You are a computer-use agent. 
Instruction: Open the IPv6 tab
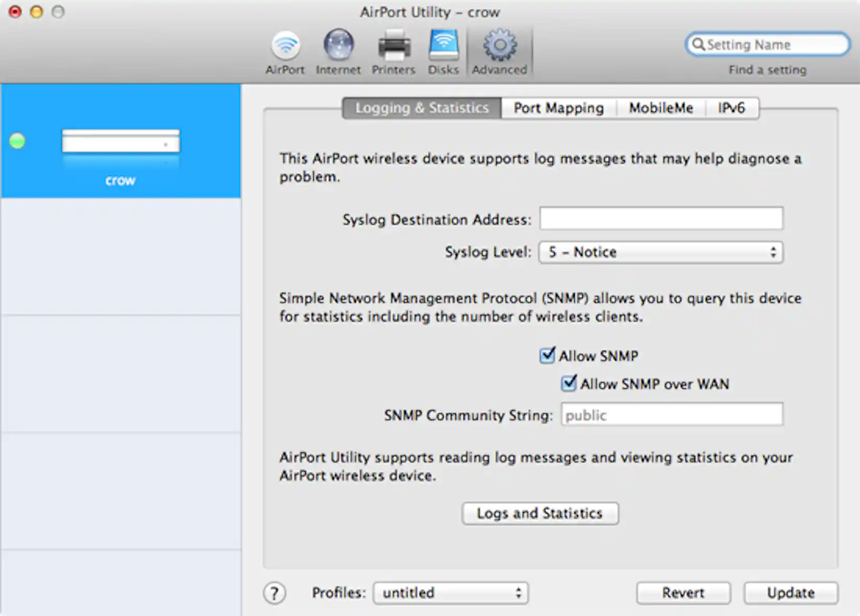click(732, 108)
